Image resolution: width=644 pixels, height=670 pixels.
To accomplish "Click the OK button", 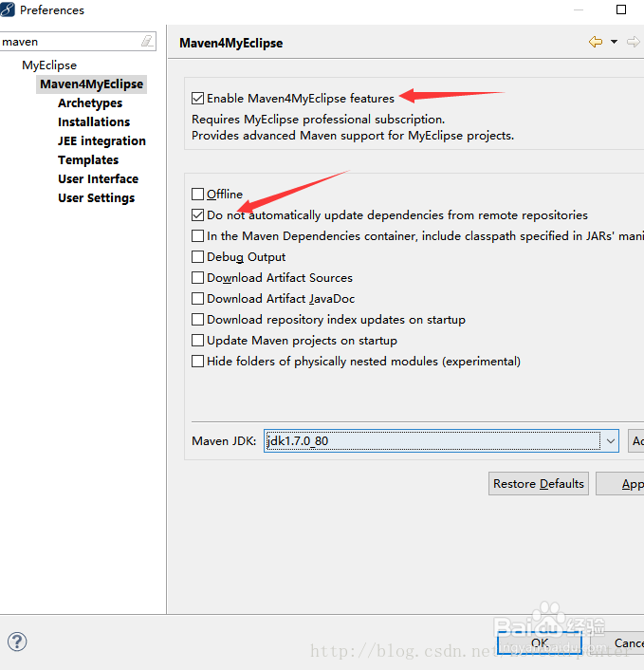I will pyautogui.click(x=540, y=642).
